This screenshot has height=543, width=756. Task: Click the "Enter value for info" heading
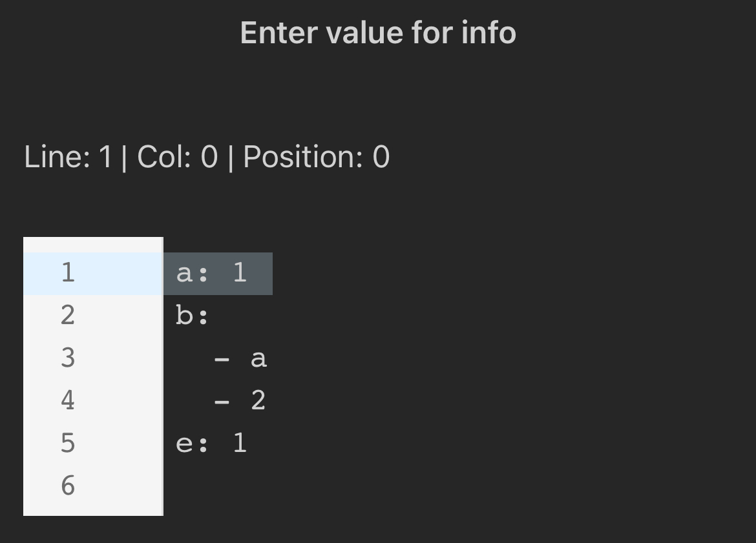378,32
